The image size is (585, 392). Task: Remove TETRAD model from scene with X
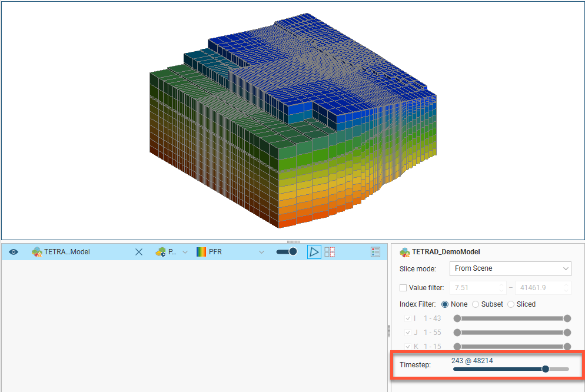(x=139, y=252)
